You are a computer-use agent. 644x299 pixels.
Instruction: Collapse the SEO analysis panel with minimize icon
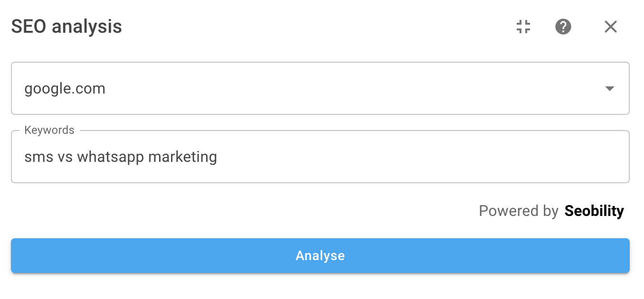pos(523,27)
